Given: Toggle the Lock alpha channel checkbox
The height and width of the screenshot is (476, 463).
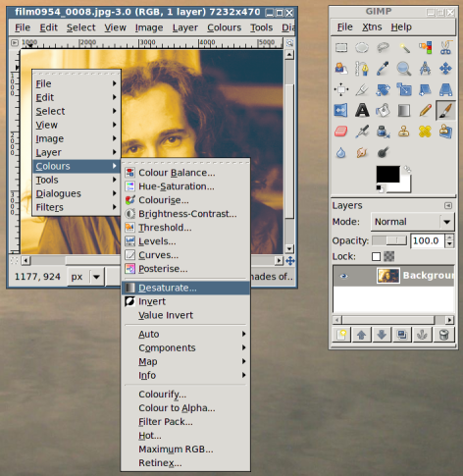Looking at the screenshot, I should coord(376,256).
